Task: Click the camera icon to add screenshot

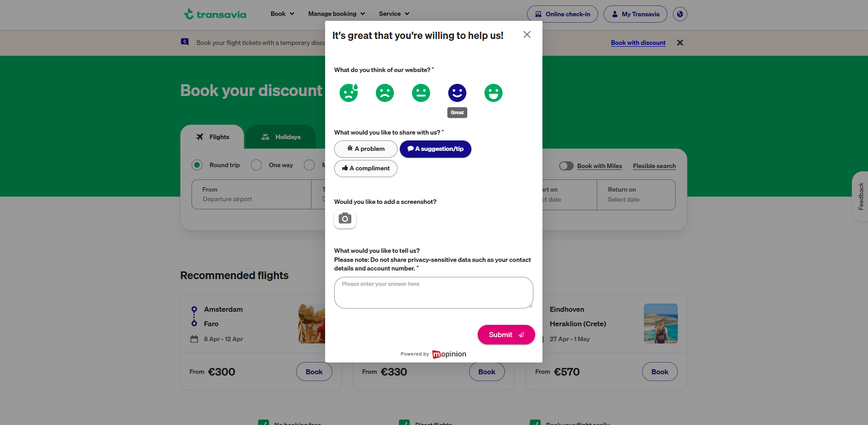Action: [x=345, y=219]
